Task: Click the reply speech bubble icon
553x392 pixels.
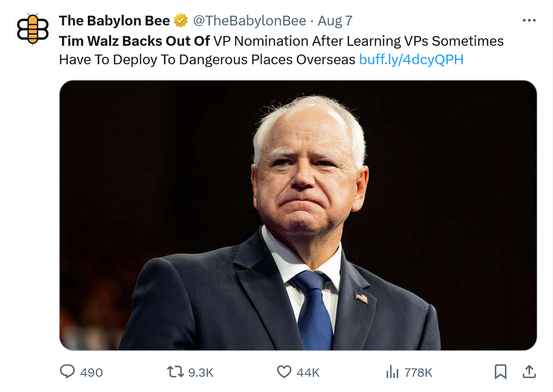Action: point(67,372)
